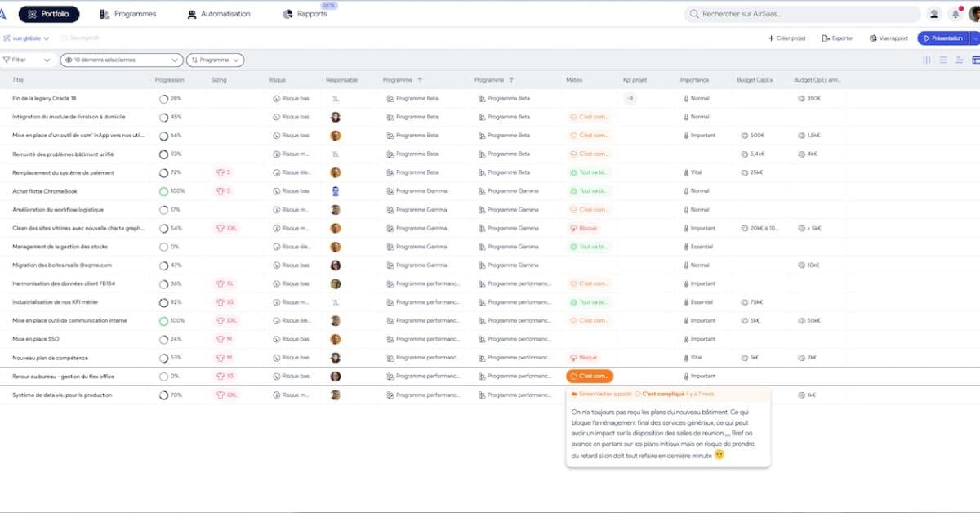Click Programme Gamma for Achat flotte ChromeBook
The image size is (980, 513).
pyautogui.click(x=416, y=190)
